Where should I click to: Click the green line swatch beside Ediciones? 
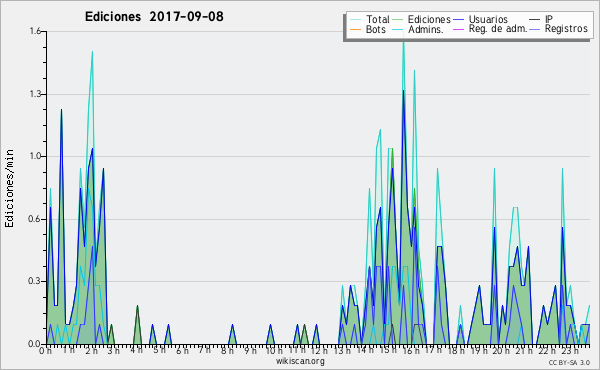[398, 20]
